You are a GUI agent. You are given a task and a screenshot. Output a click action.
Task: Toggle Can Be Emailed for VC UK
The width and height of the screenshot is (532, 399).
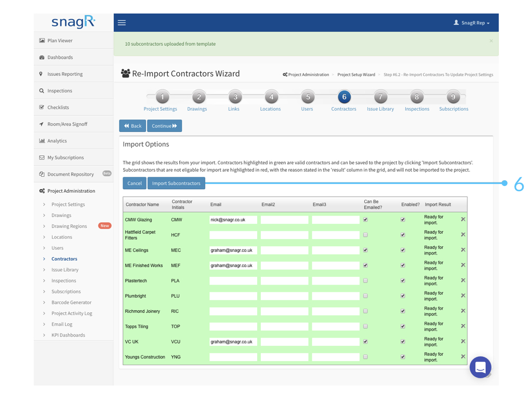tap(365, 342)
